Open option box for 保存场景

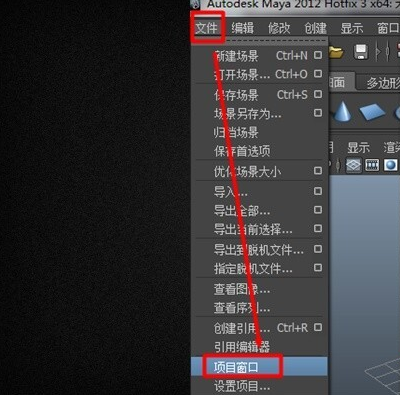tap(318, 95)
